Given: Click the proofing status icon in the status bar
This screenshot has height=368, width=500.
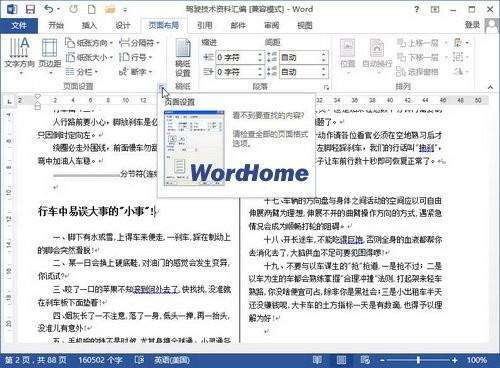Looking at the screenshot, I should click(x=139, y=360).
